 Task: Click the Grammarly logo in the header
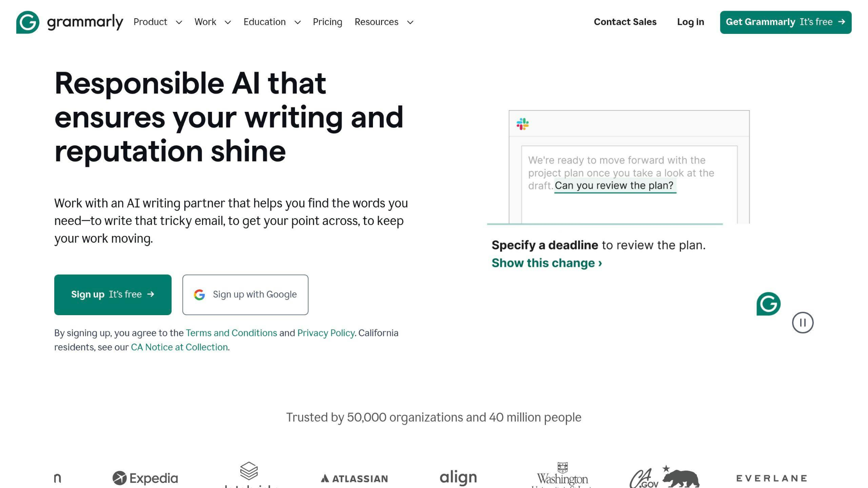[x=70, y=22]
